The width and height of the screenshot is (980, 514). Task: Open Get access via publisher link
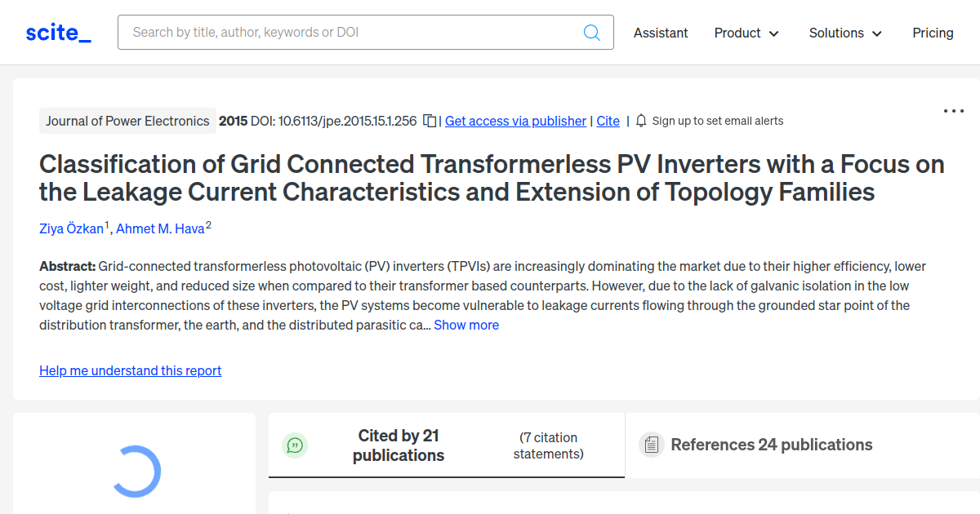coord(515,121)
